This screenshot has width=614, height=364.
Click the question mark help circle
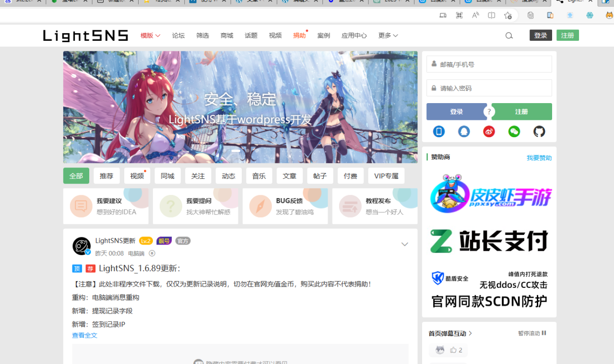tap(489, 112)
